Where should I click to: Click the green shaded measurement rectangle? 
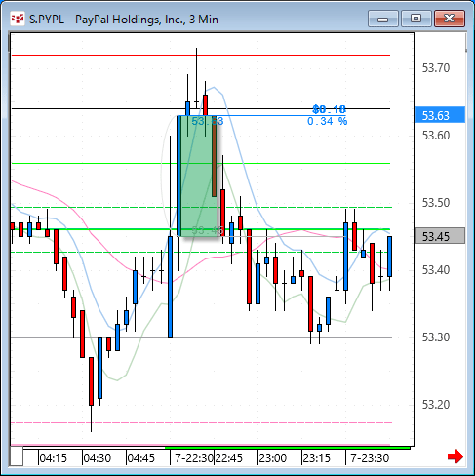(x=197, y=176)
